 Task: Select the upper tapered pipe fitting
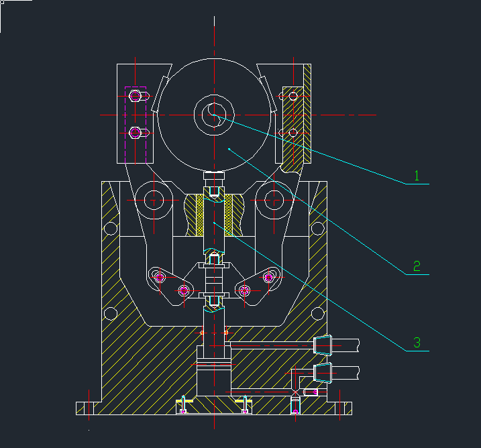(323, 345)
